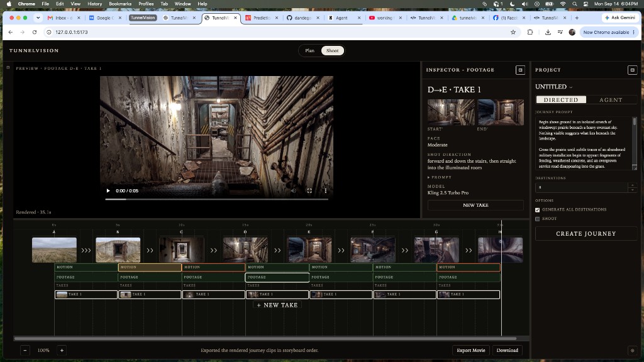Click the Destinations number field

point(582,187)
